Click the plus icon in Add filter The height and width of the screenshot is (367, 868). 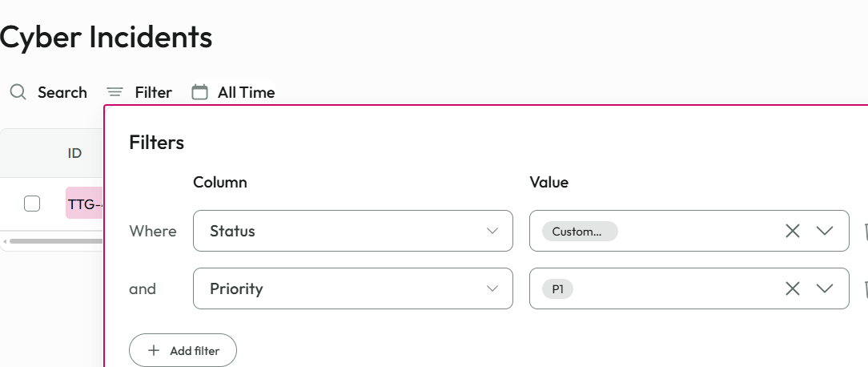(x=154, y=351)
